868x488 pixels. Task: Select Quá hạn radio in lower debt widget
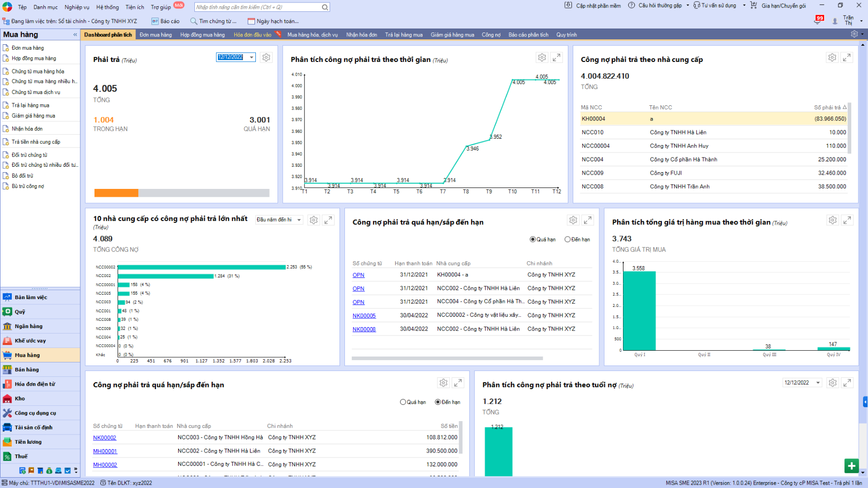[403, 402]
